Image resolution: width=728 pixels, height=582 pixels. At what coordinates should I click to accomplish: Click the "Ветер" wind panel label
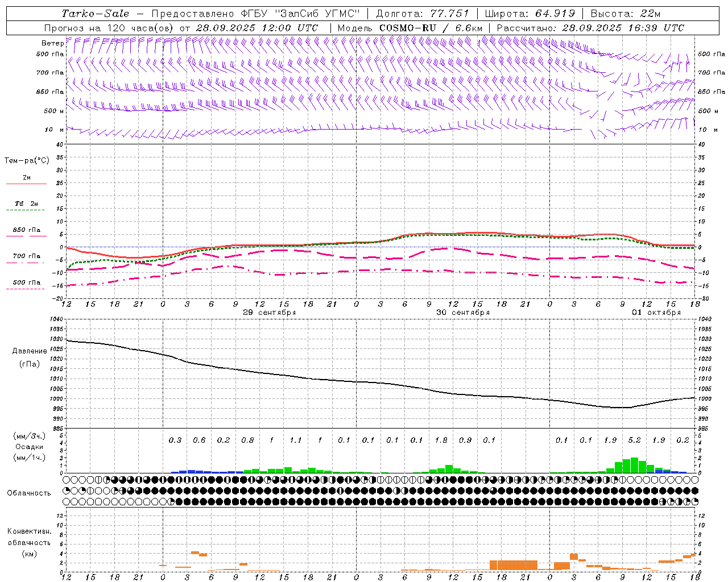pyautogui.click(x=52, y=43)
